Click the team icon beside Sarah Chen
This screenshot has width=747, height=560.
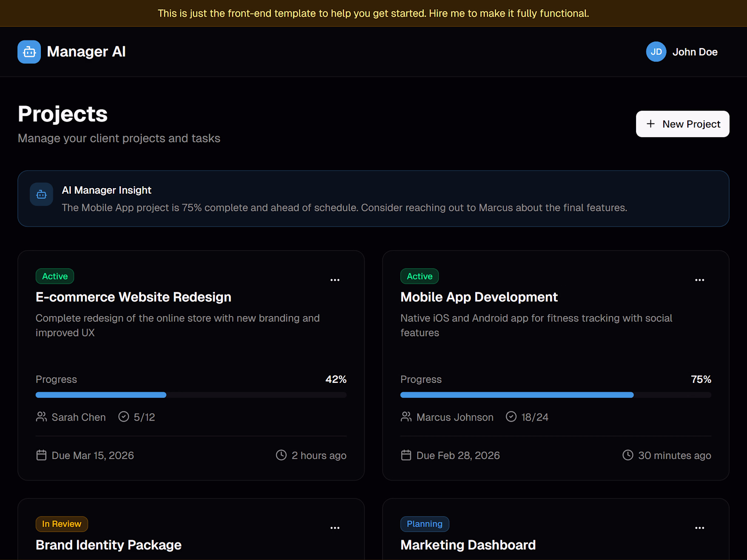point(41,417)
